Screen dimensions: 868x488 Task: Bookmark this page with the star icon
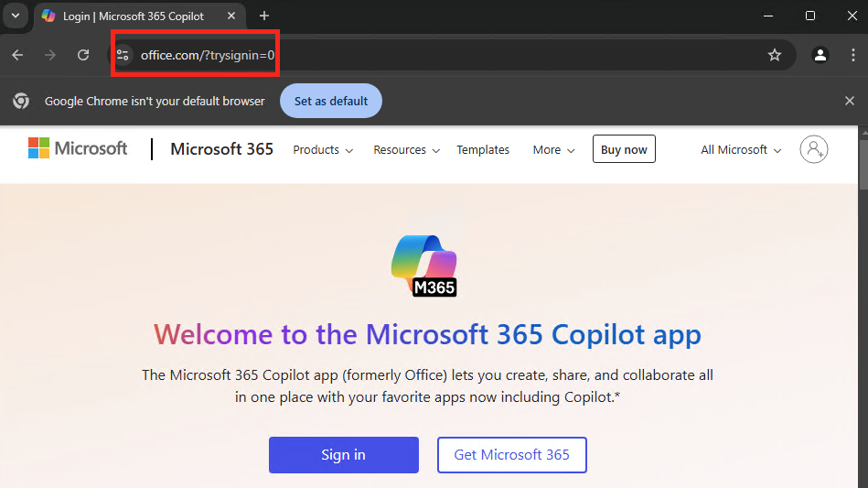775,55
